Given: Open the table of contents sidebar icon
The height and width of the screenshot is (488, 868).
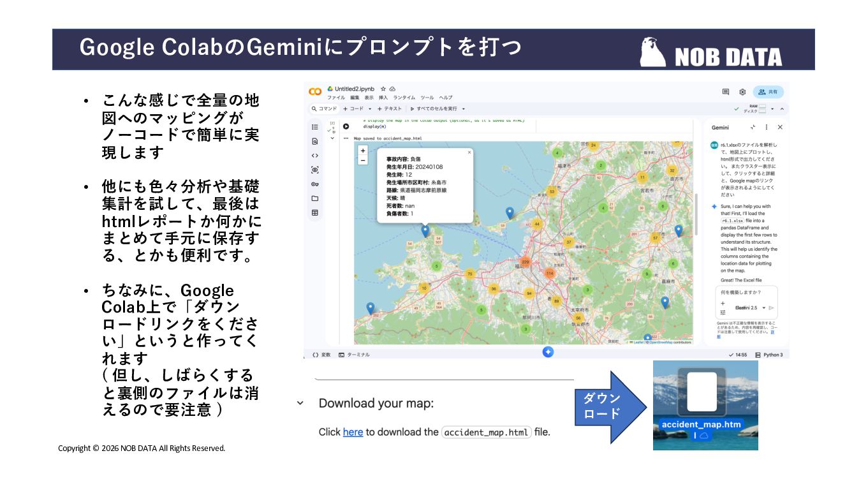Looking at the screenshot, I should tap(315, 128).
